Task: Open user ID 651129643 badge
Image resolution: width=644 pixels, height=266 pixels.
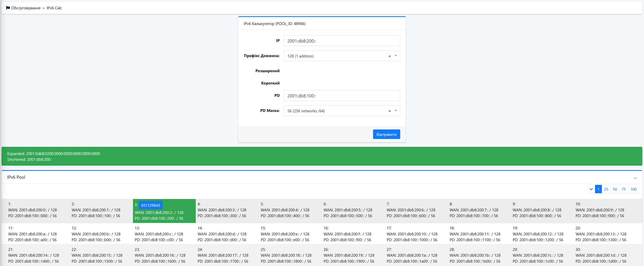Action: 150,205
